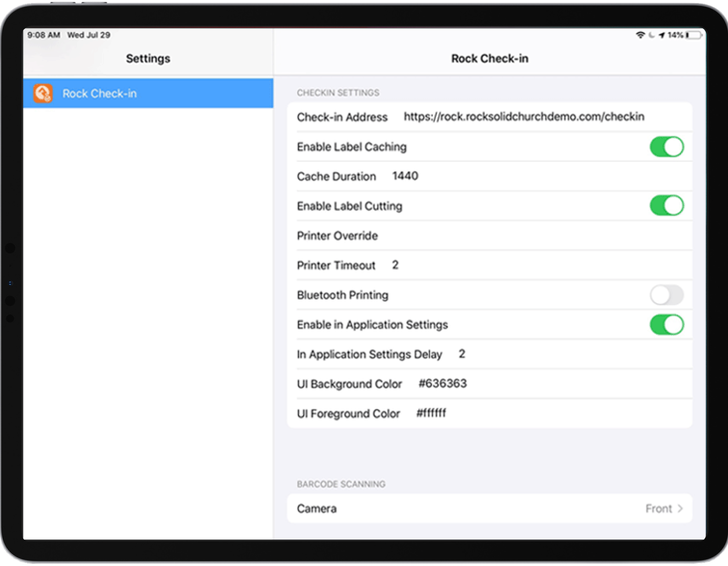Change the In Application Settings Delay value
Screen dimensions: 728x566
(x=462, y=354)
